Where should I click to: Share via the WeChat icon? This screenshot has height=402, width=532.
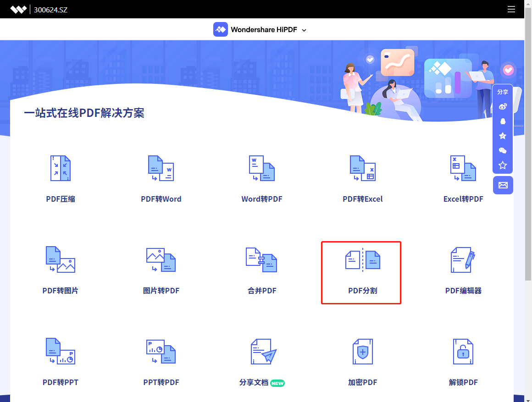pos(503,151)
